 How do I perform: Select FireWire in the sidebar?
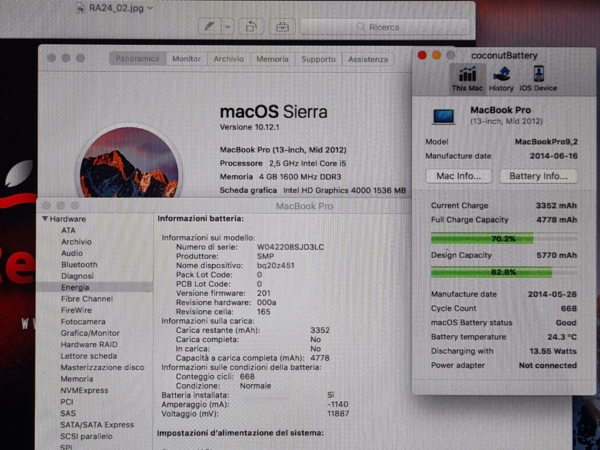point(76,310)
